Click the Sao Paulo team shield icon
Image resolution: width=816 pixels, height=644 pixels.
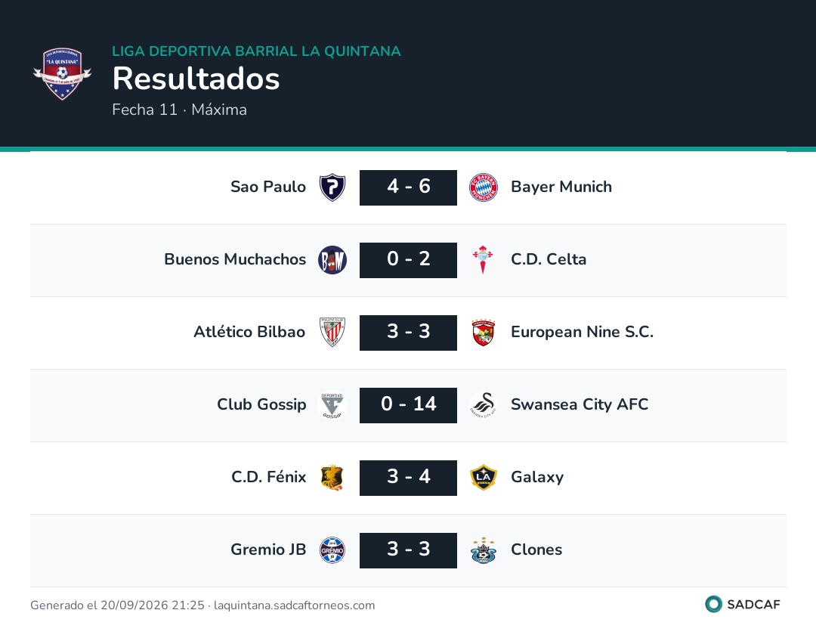(x=332, y=187)
